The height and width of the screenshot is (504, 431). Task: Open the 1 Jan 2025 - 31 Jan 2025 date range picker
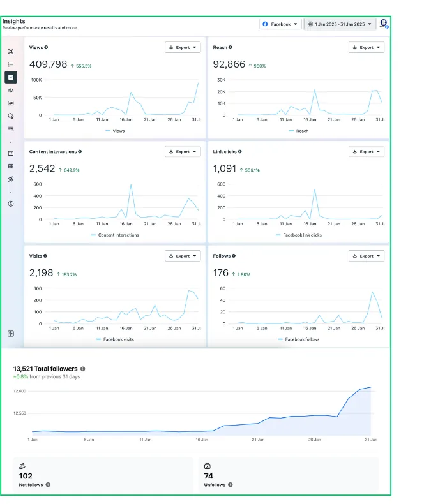[x=340, y=24]
